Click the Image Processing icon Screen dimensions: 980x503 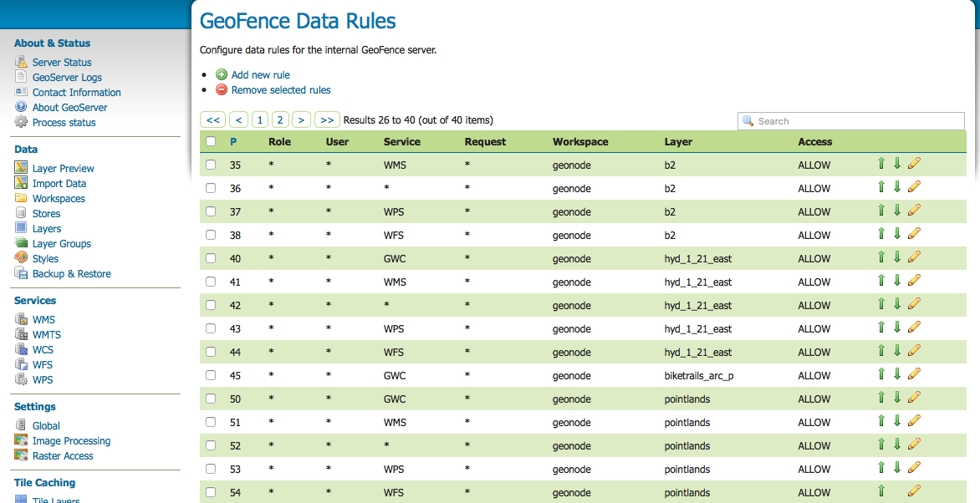tap(21, 439)
